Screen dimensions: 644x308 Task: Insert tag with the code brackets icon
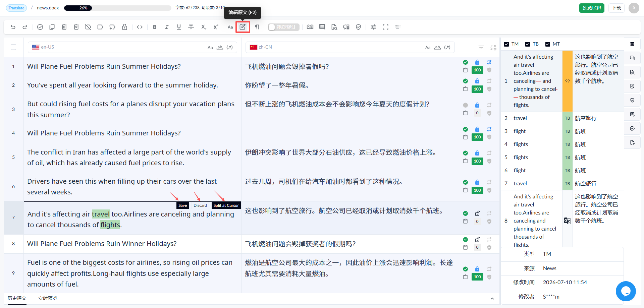click(x=140, y=27)
